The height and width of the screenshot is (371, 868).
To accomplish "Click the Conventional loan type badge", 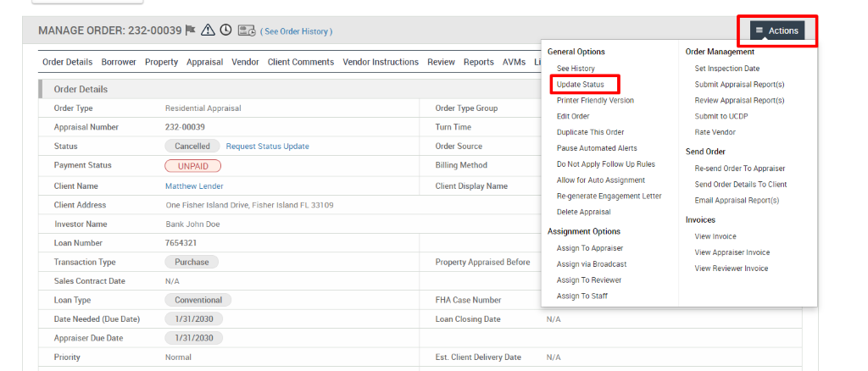I will click(198, 300).
